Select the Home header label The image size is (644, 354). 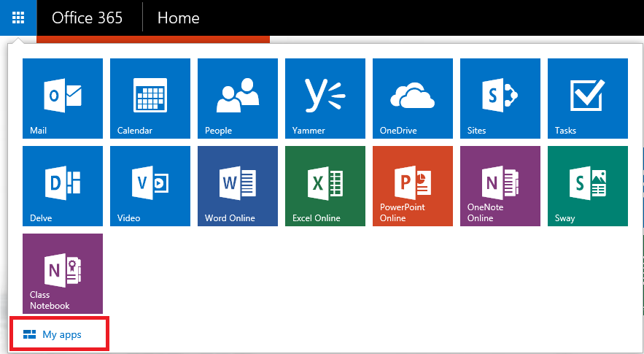[178, 18]
